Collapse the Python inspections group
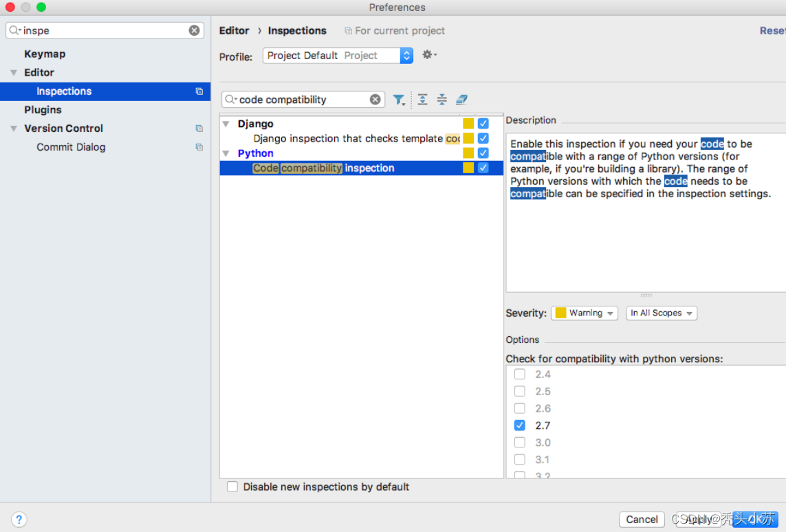786x532 pixels. point(226,153)
